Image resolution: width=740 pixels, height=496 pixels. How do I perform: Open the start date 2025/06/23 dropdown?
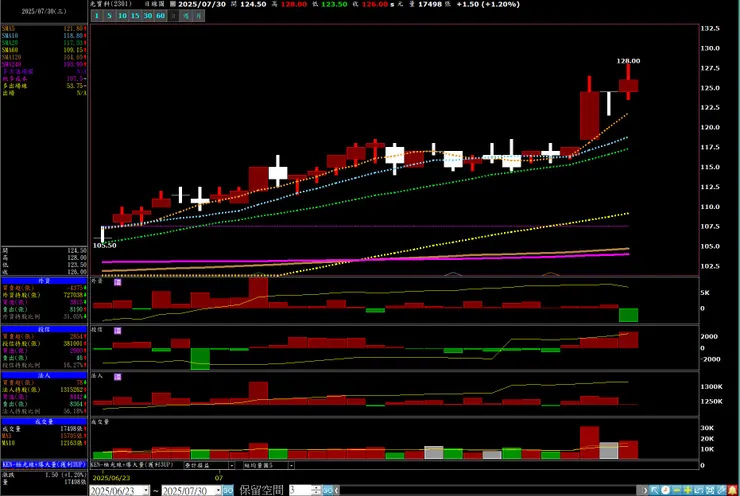click(146, 491)
